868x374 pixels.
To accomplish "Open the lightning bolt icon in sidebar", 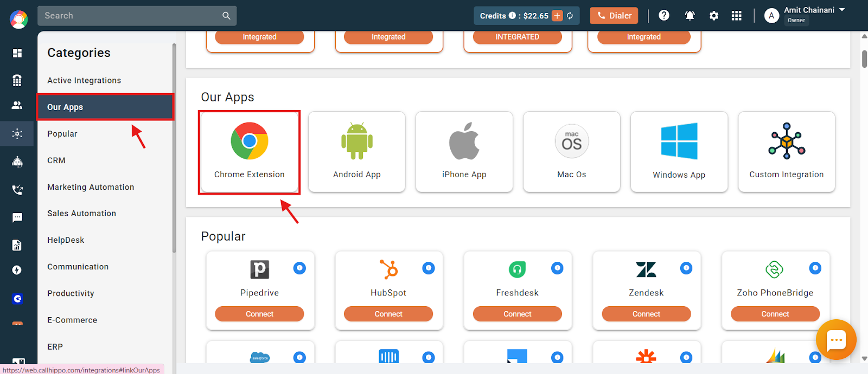I will 17,270.
